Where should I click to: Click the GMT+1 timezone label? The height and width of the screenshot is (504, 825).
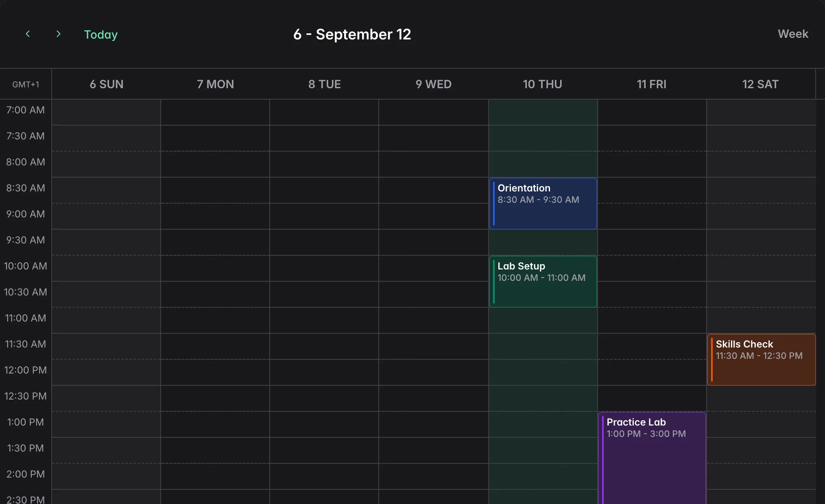[26, 85]
